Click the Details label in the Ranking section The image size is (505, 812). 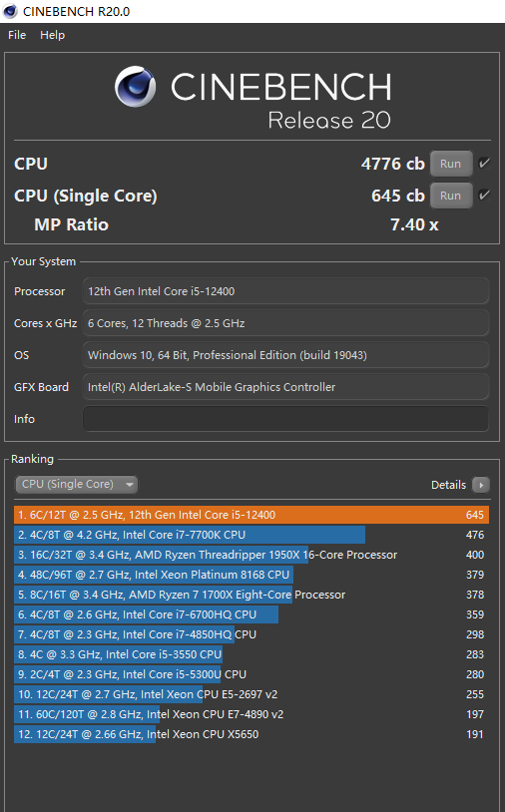[448, 485]
